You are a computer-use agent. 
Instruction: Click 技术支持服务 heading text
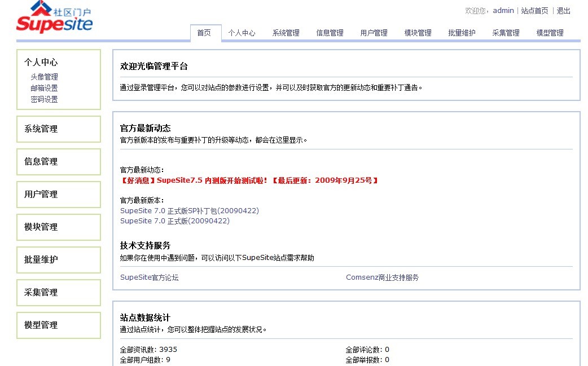click(145, 246)
